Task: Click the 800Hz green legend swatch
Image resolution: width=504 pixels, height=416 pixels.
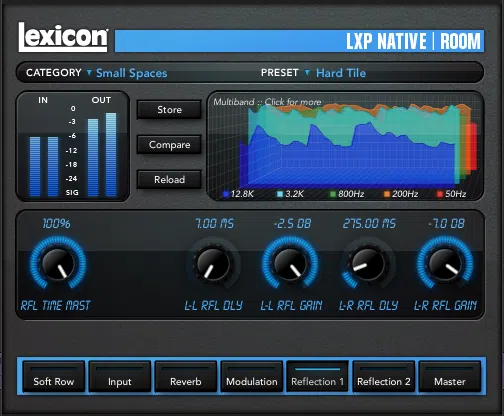Action: pos(333,194)
